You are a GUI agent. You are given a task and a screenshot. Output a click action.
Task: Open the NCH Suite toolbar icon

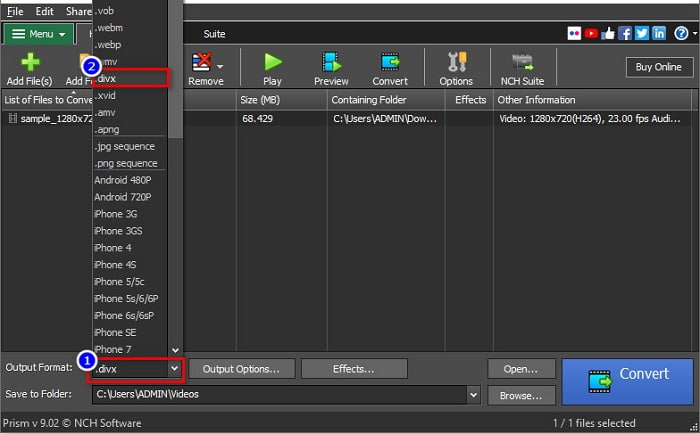point(522,62)
